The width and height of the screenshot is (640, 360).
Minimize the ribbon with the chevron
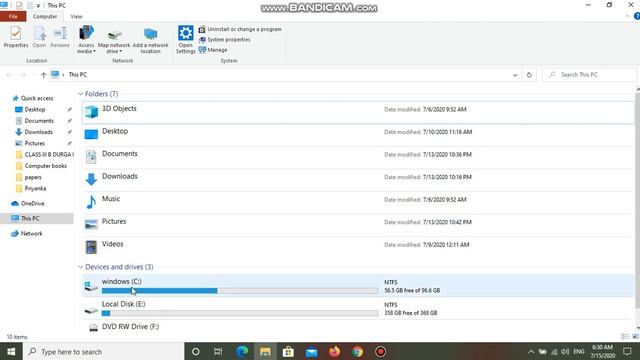(x=627, y=16)
